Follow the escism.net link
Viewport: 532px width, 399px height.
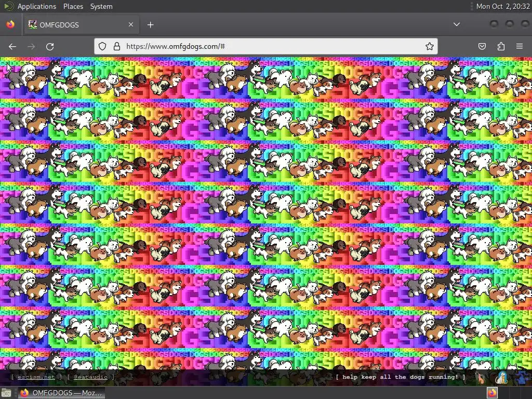36,377
